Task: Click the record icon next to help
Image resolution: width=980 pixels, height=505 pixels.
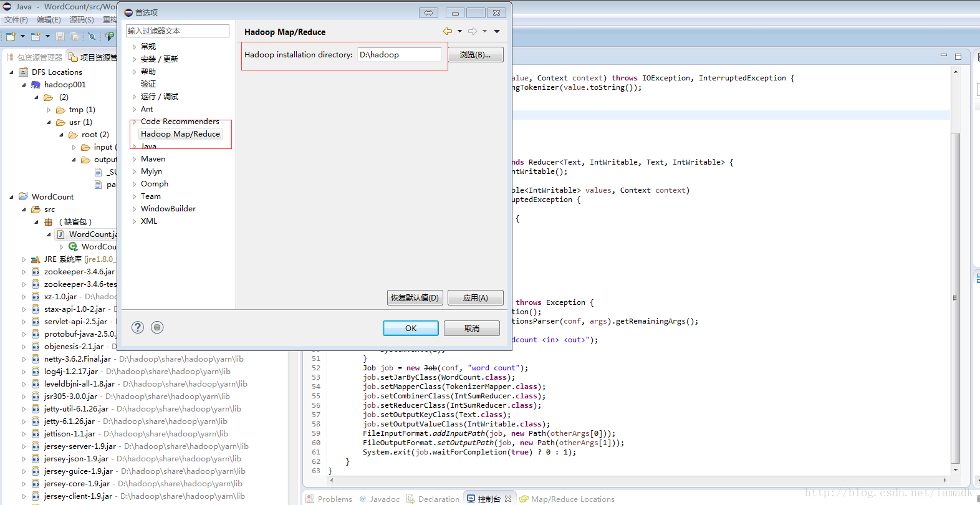Action: pyautogui.click(x=157, y=327)
